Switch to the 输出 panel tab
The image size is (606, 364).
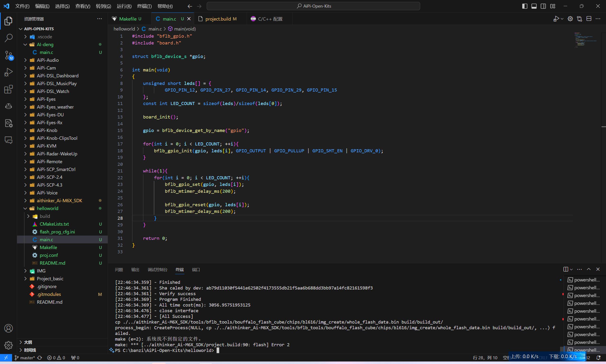(135, 270)
